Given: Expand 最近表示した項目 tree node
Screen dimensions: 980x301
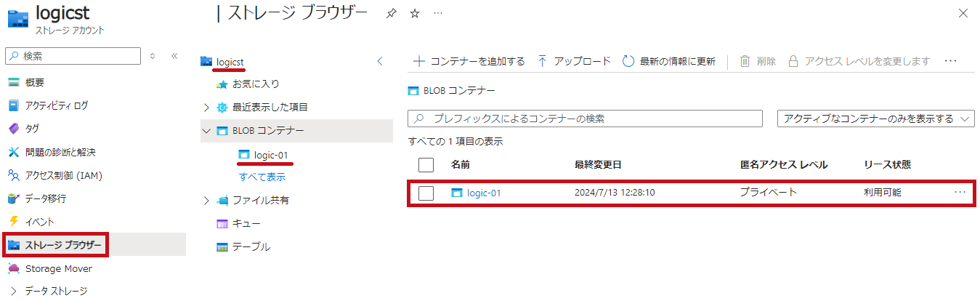Looking at the screenshot, I should coord(207,108).
